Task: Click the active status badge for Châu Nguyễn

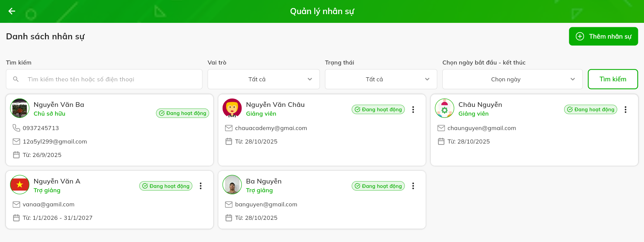Action: pyautogui.click(x=590, y=110)
